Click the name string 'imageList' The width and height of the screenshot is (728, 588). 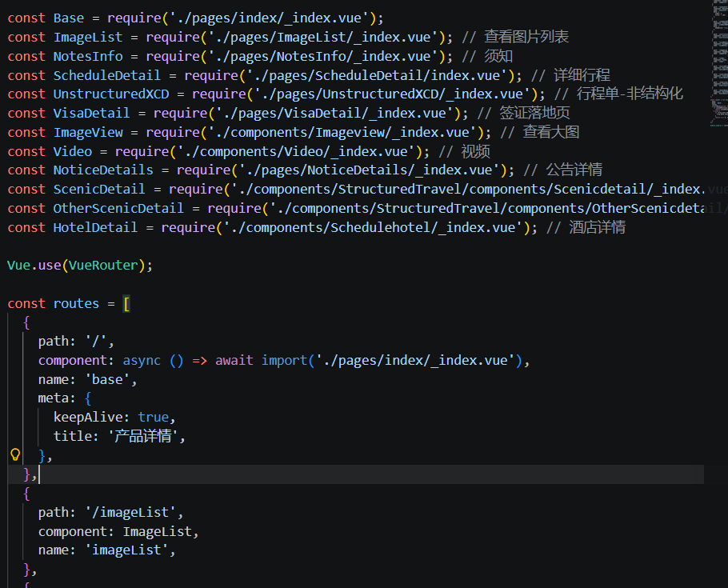point(126,550)
